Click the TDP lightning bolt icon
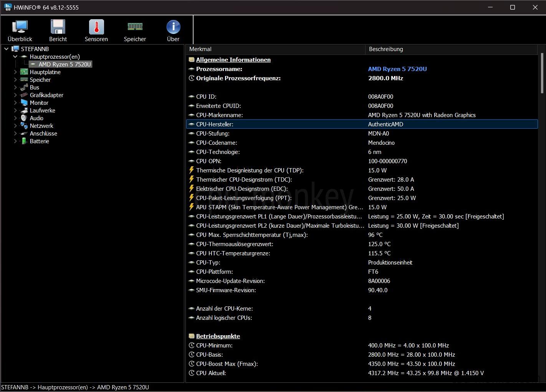546x392 pixels. [192, 170]
